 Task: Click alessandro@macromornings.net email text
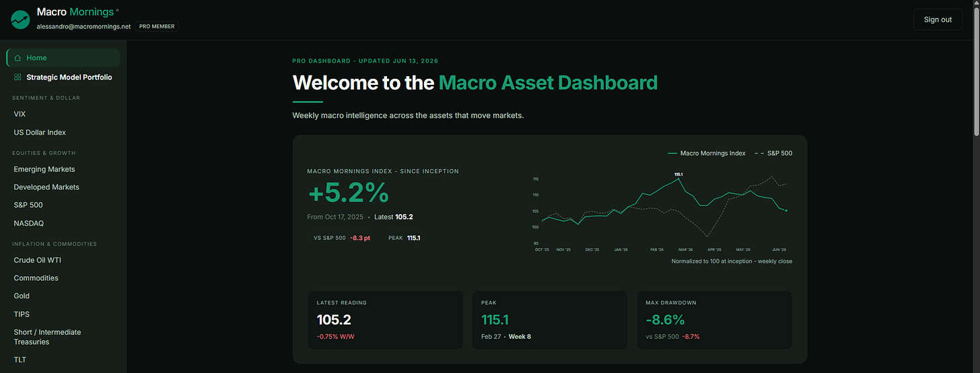pos(83,26)
